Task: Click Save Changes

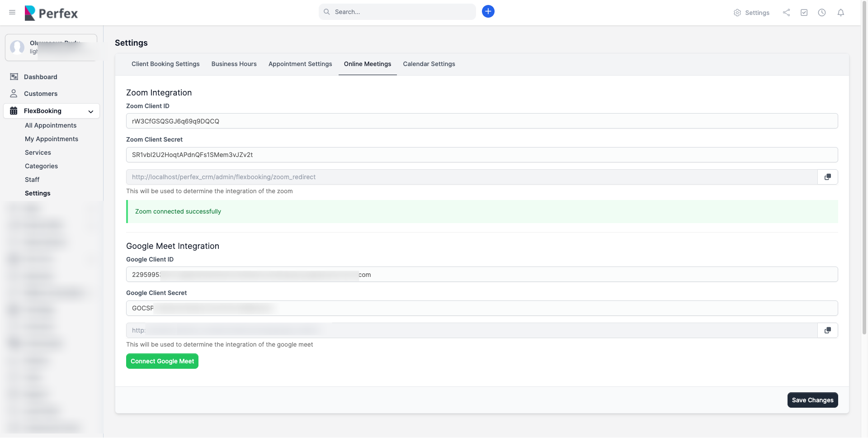Action: point(812,400)
